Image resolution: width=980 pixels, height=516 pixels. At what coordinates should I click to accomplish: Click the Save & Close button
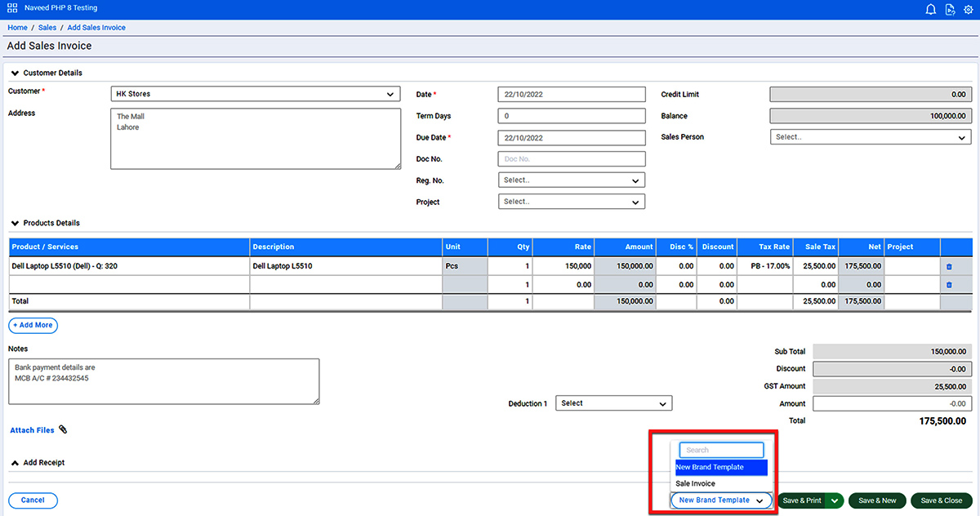[x=941, y=500]
